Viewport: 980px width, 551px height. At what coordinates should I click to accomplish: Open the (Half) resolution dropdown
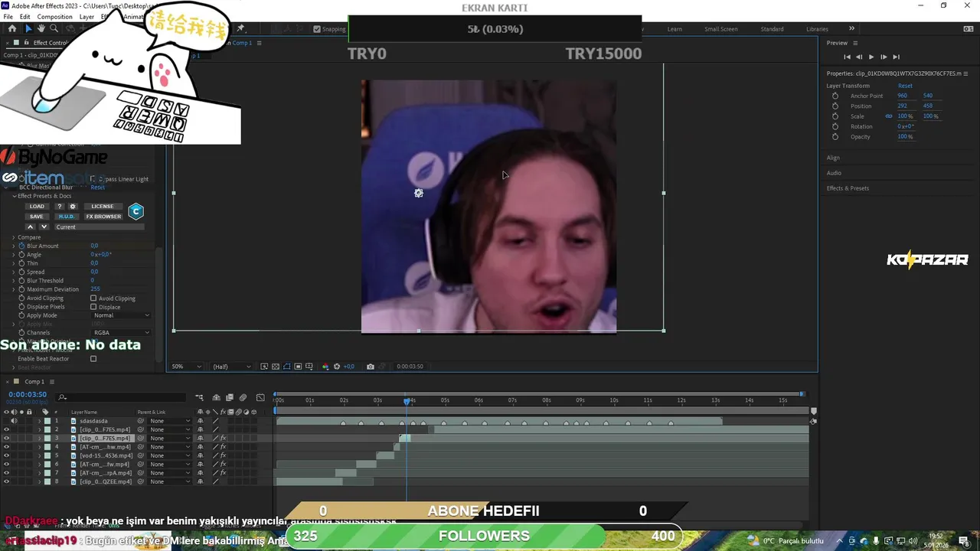click(231, 367)
